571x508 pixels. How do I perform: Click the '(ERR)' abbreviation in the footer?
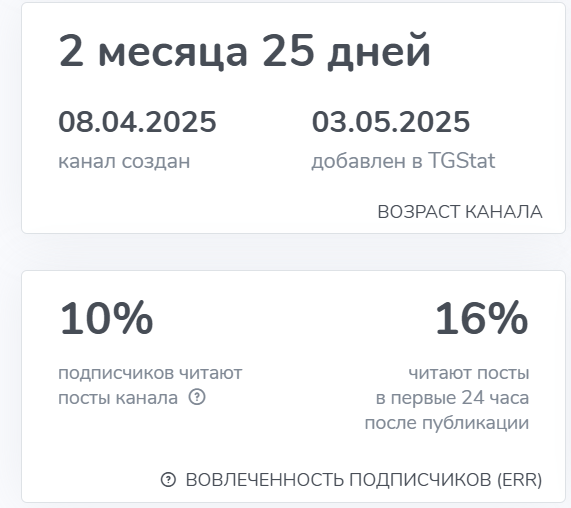pyautogui.click(x=520, y=480)
